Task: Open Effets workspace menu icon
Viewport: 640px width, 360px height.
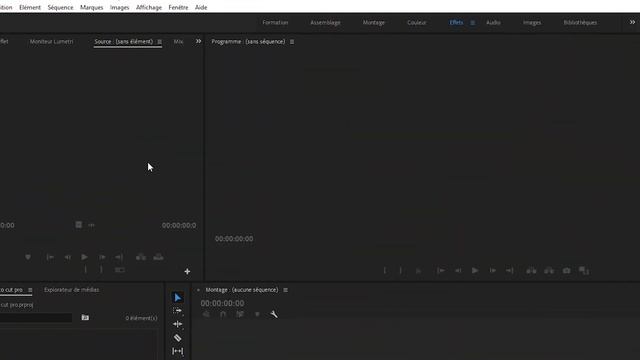Action: click(x=472, y=22)
